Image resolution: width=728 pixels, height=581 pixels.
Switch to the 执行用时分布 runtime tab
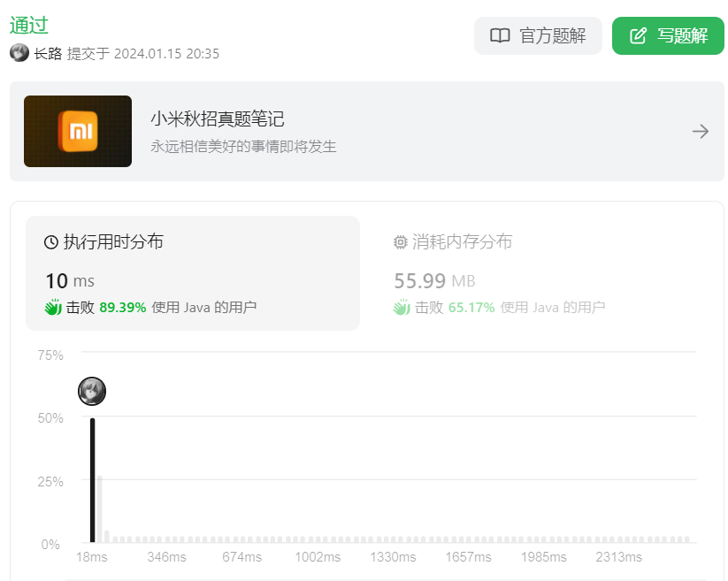(x=193, y=273)
